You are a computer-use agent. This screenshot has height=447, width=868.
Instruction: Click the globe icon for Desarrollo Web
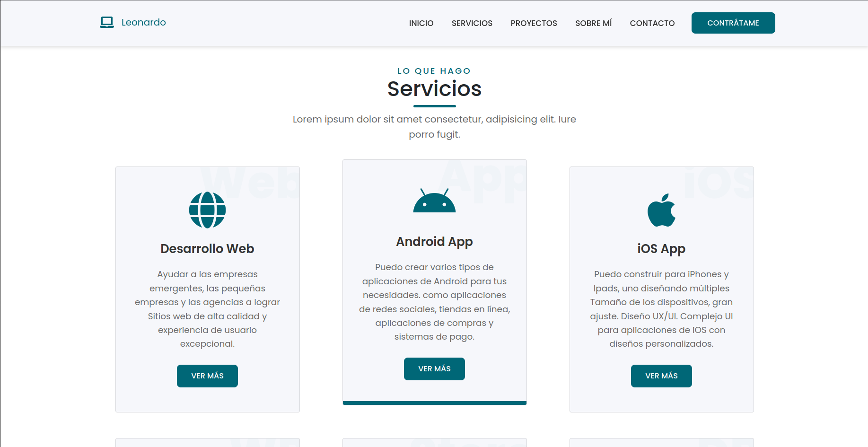click(207, 210)
